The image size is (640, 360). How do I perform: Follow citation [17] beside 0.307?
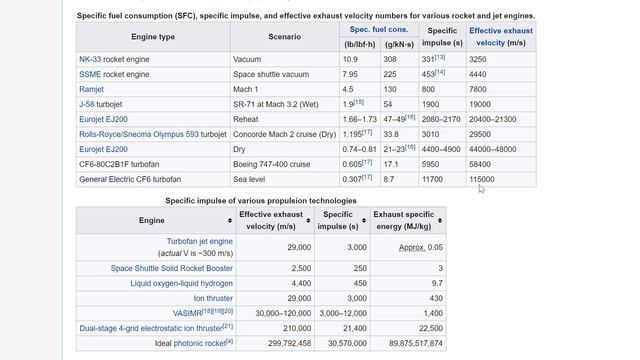click(367, 177)
